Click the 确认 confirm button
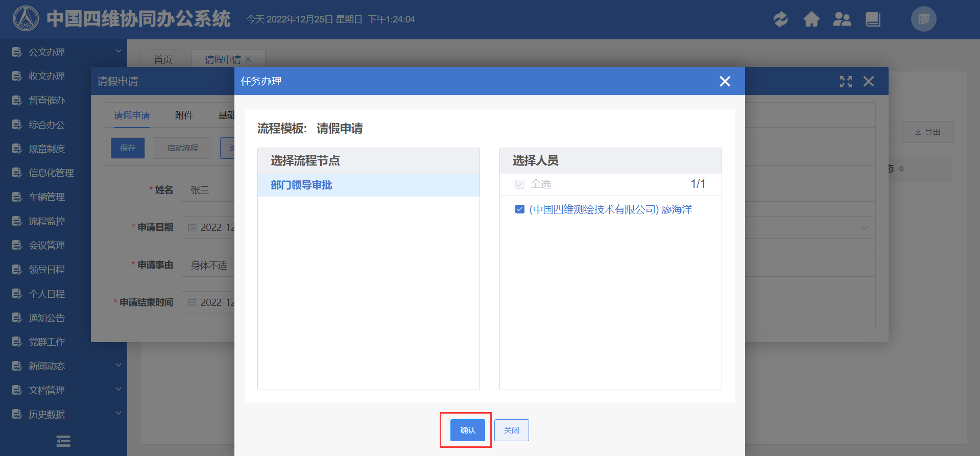Screen dimensions: 980x456 467,430
